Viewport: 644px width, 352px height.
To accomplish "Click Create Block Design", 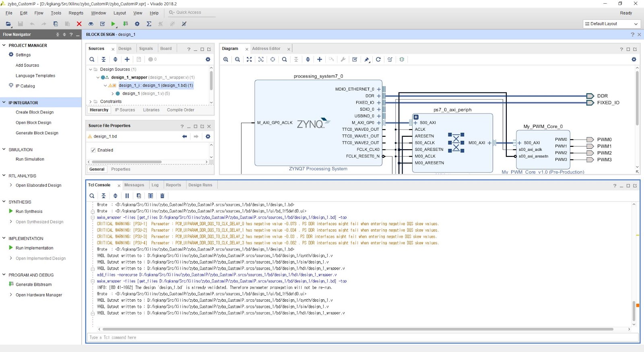I will pos(35,112).
